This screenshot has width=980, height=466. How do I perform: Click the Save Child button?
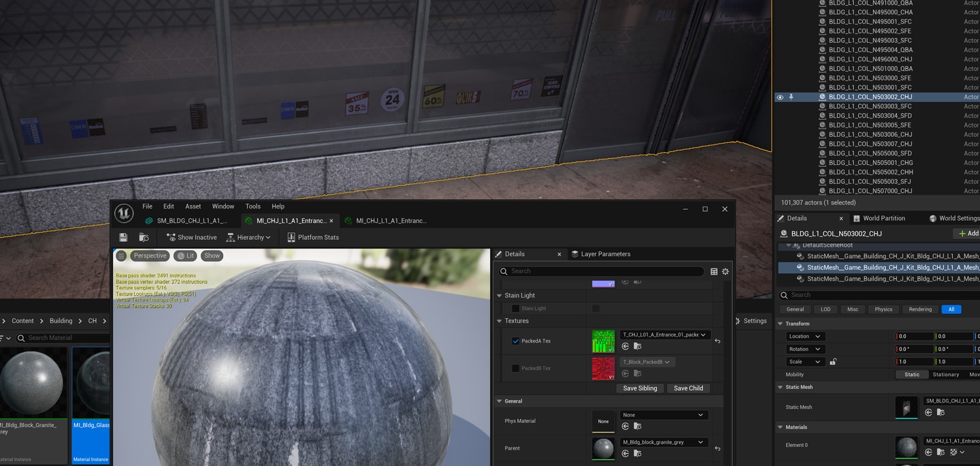click(x=688, y=388)
